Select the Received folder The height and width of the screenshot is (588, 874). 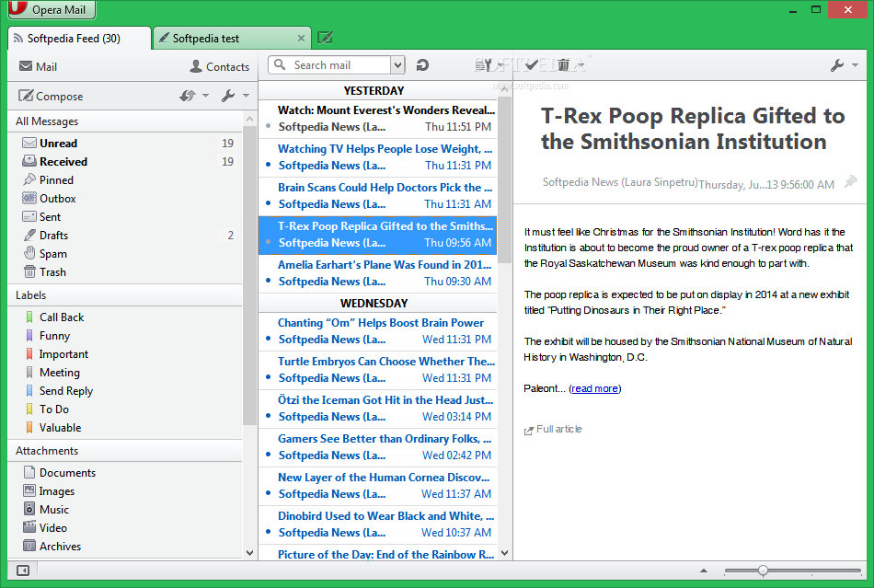pos(125,162)
